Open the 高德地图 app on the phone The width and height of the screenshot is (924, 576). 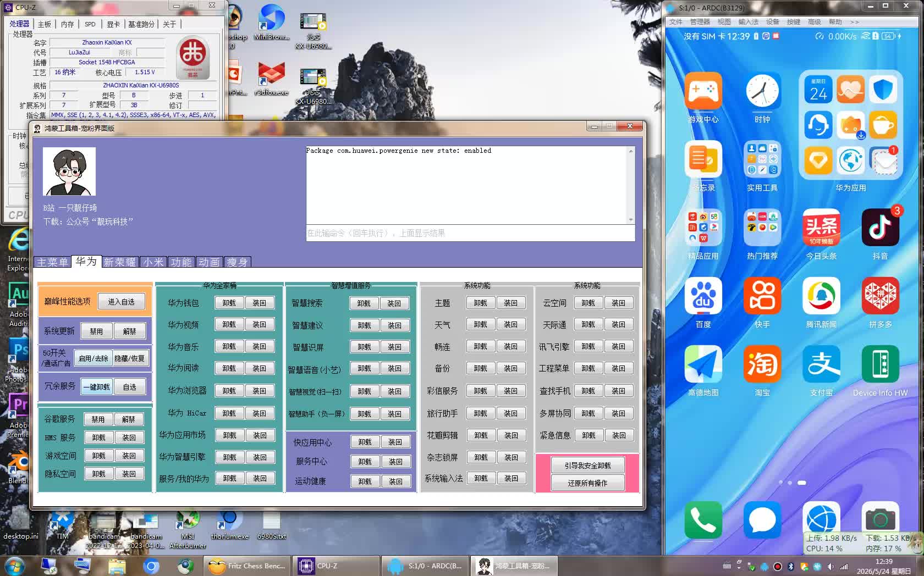703,364
